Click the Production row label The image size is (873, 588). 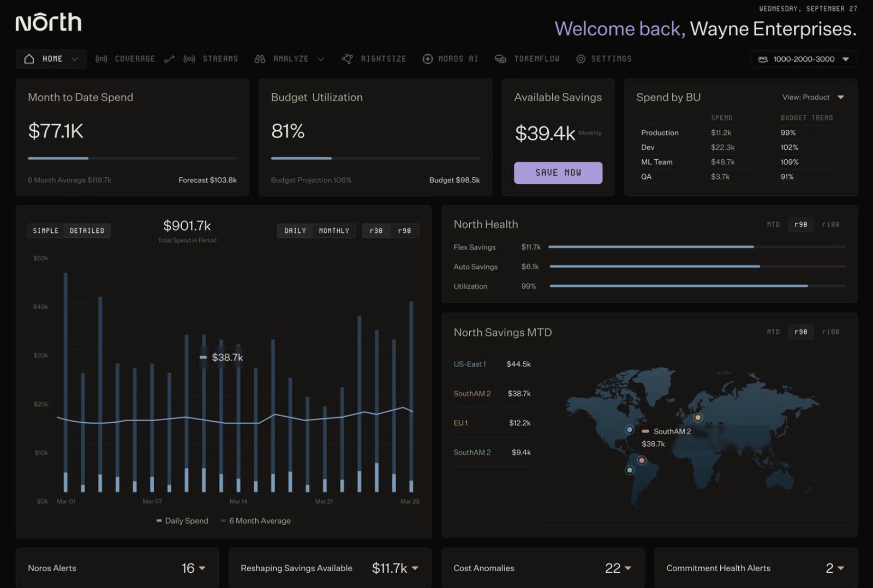[660, 133]
